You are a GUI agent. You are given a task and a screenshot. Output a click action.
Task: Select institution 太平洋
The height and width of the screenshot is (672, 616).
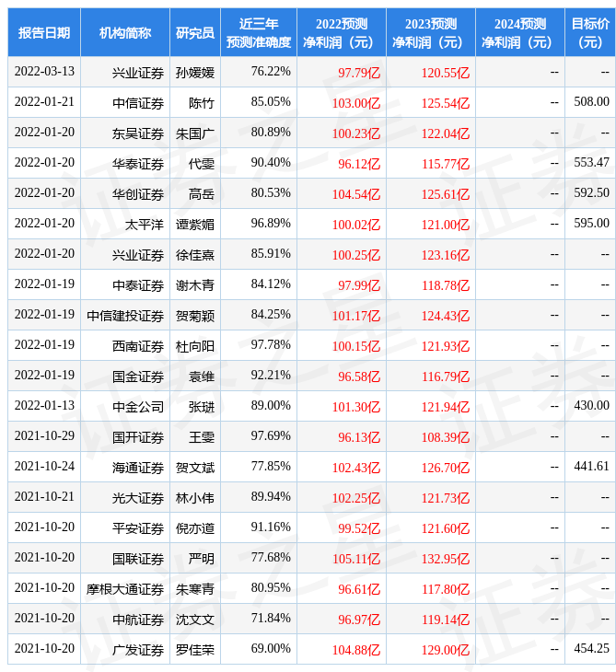tap(145, 225)
